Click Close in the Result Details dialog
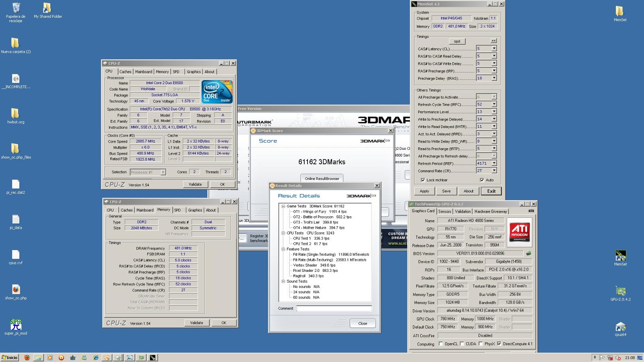 click(x=363, y=323)
